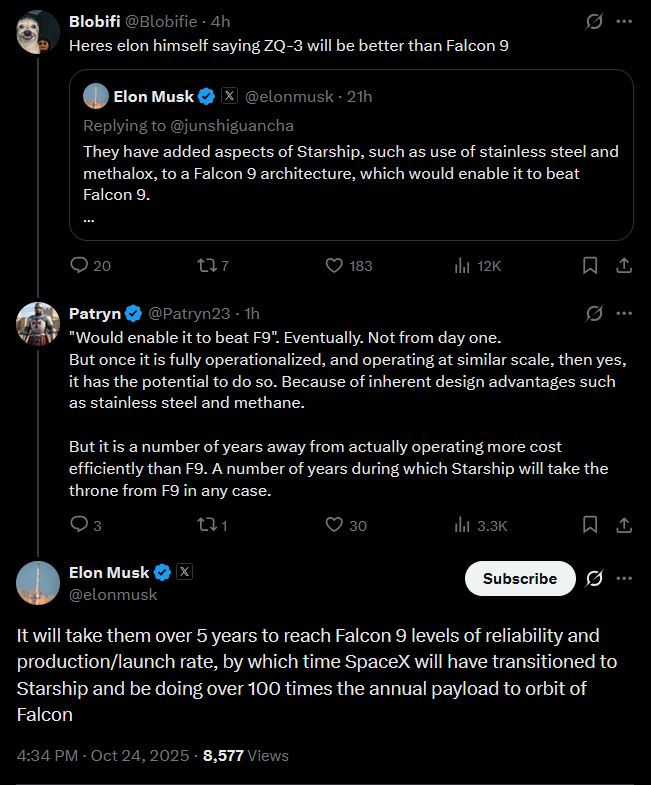Share Patryn's post
The height and width of the screenshot is (785, 651).
coord(623,524)
